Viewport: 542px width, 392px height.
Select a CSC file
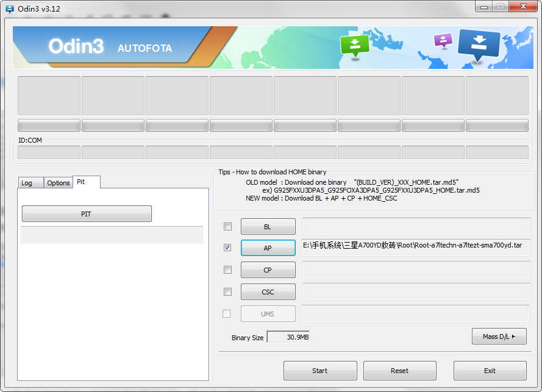coord(268,292)
